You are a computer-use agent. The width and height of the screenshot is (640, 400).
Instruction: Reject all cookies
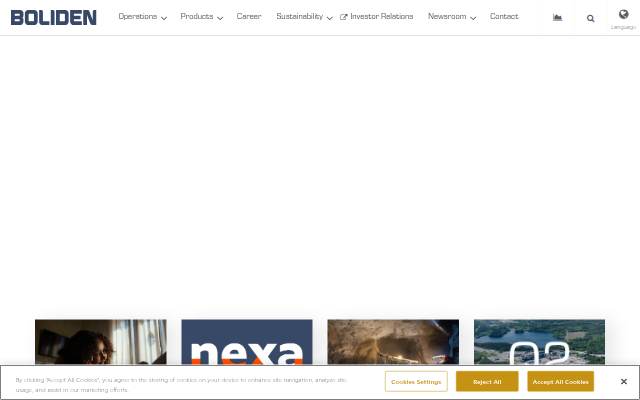(x=487, y=382)
